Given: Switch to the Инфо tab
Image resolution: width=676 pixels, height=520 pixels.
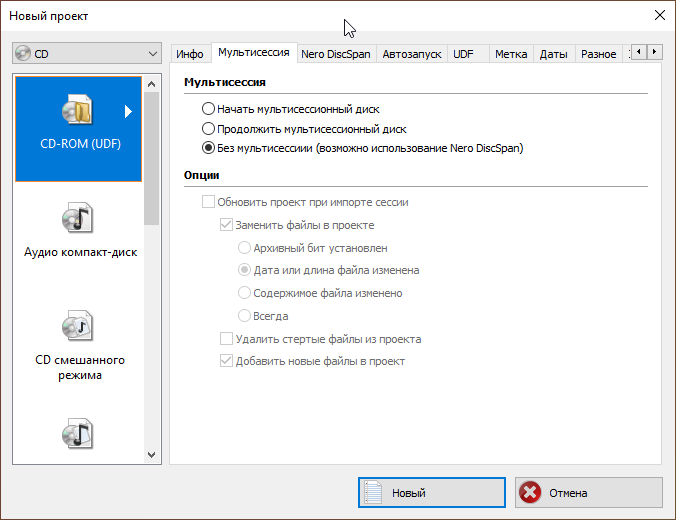Looking at the screenshot, I should [190, 54].
